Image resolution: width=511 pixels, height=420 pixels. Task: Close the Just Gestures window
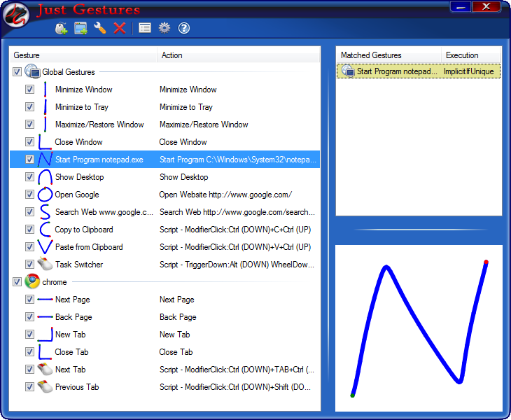[486, 7]
